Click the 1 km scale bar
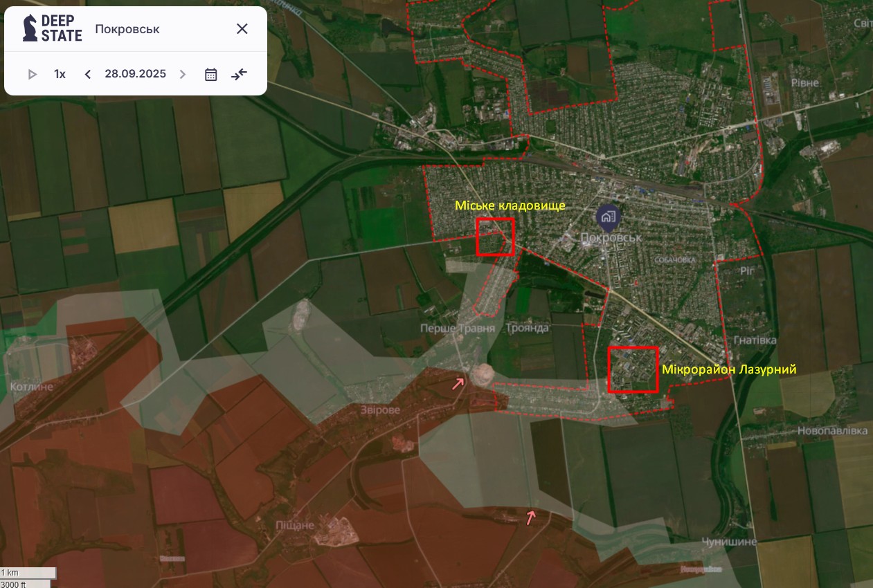Viewport: 873px width, 588px height. coord(28,573)
